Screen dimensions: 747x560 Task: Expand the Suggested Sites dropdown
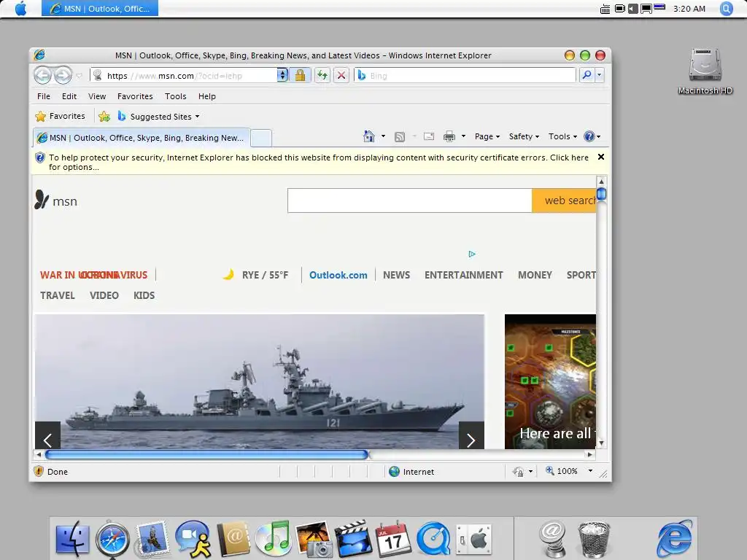197,117
